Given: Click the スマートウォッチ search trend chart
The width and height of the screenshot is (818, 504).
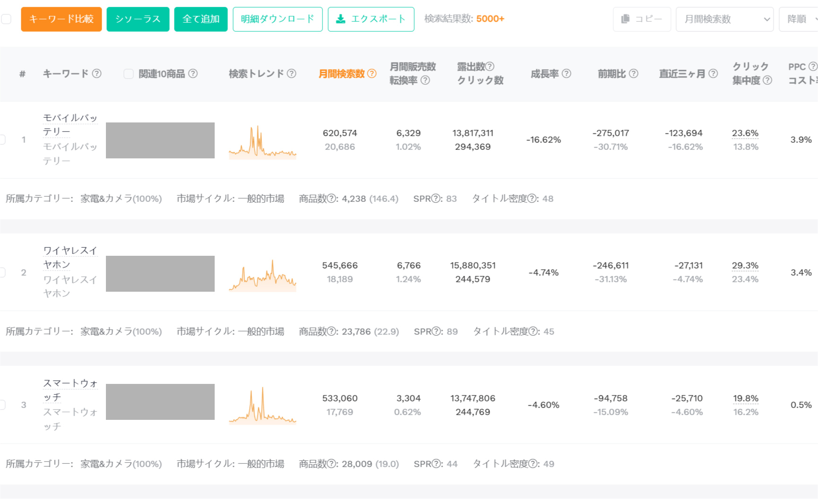Looking at the screenshot, I should click(262, 405).
